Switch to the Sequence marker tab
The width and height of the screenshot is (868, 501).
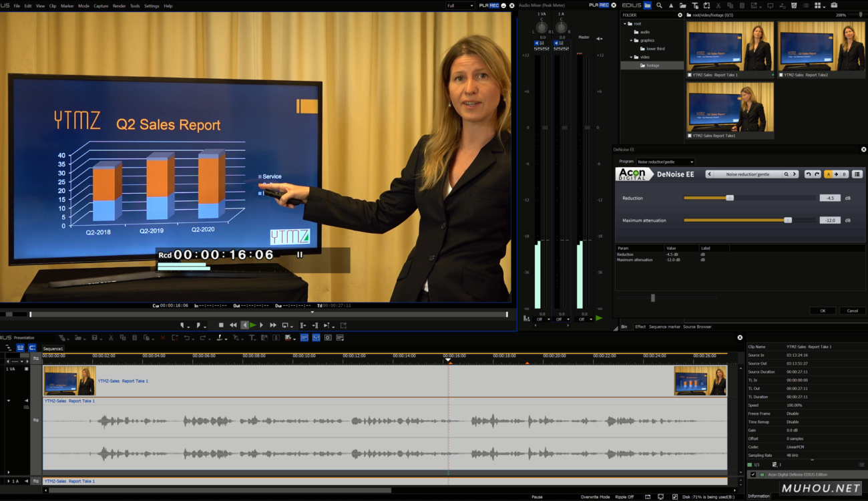point(664,327)
